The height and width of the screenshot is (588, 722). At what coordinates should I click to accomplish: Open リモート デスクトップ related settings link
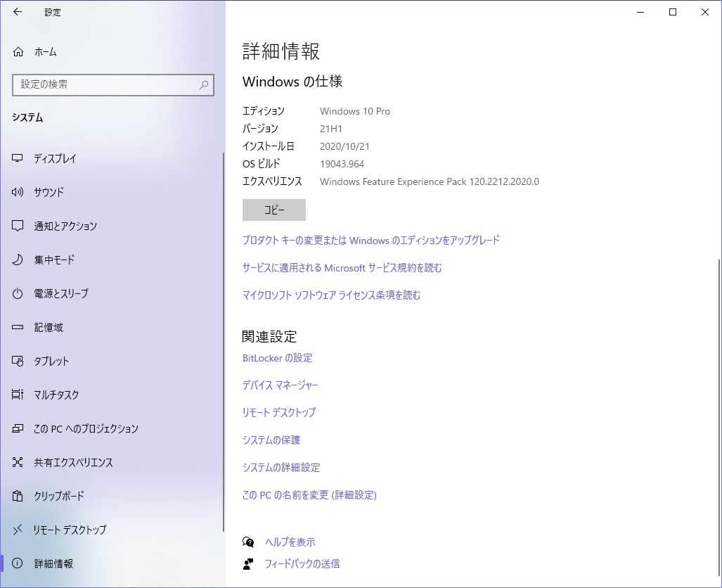(x=279, y=412)
